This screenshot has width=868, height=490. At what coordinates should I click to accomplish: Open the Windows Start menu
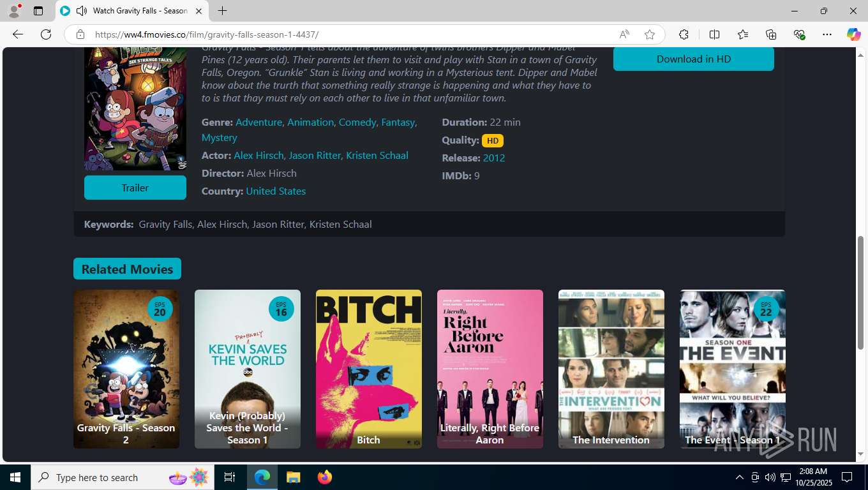tap(15, 477)
